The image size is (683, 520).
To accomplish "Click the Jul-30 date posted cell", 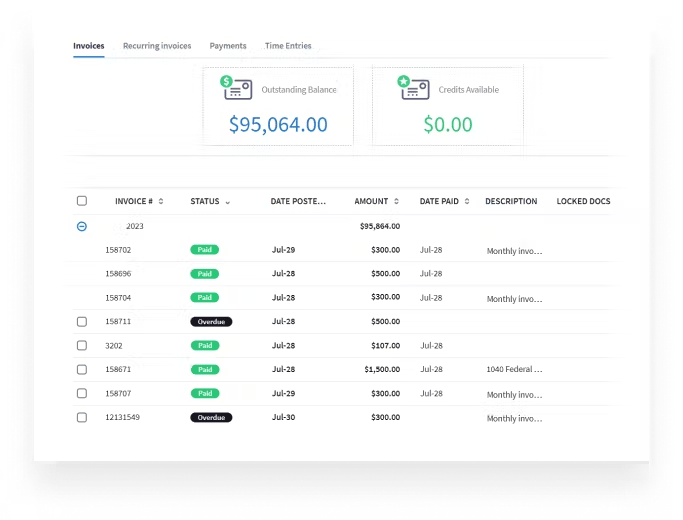I will pos(284,417).
